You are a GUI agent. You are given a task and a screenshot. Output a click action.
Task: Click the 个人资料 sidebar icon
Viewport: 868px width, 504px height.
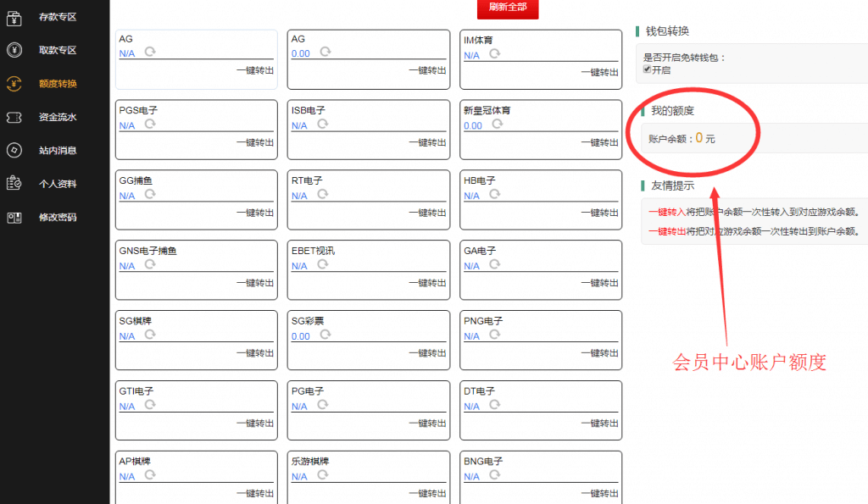tap(14, 184)
